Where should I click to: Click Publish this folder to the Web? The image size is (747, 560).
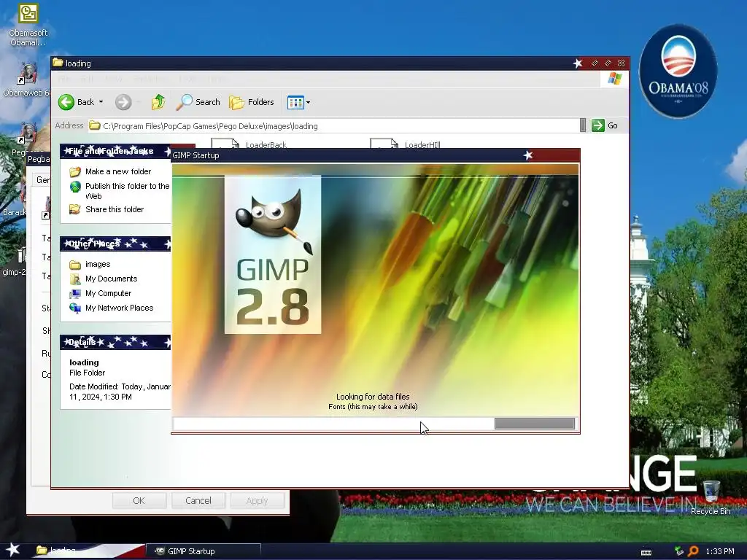click(x=127, y=191)
